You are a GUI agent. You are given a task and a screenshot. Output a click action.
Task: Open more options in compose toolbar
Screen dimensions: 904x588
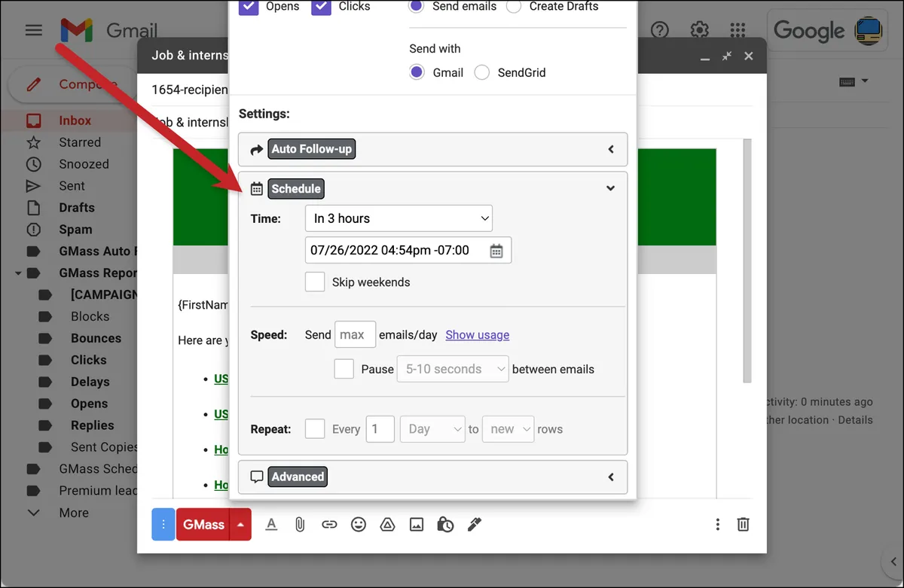718,524
